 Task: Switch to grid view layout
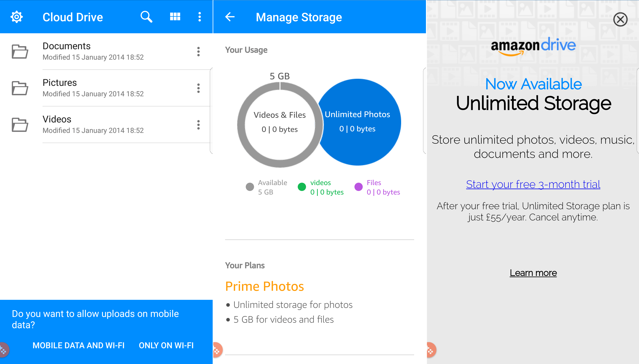click(x=175, y=17)
